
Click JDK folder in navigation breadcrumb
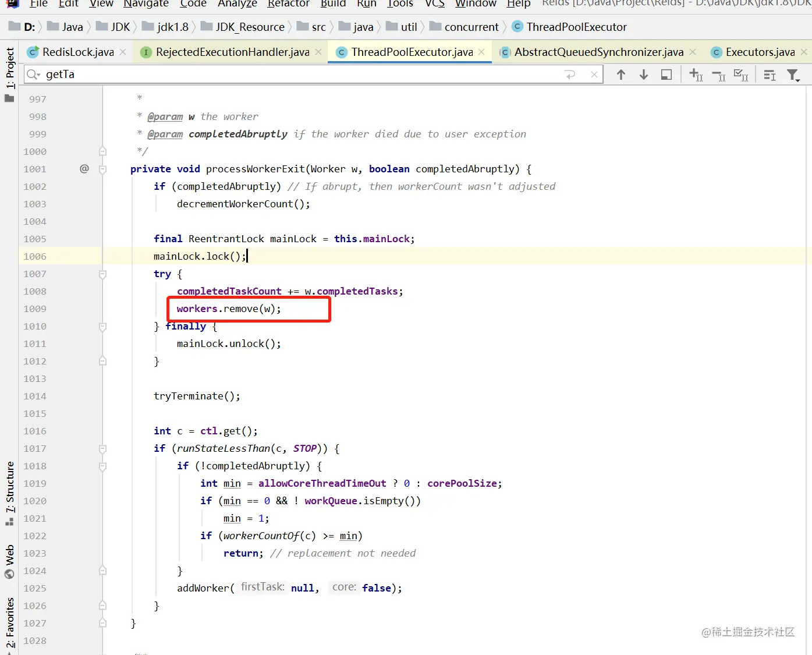(x=113, y=27)
